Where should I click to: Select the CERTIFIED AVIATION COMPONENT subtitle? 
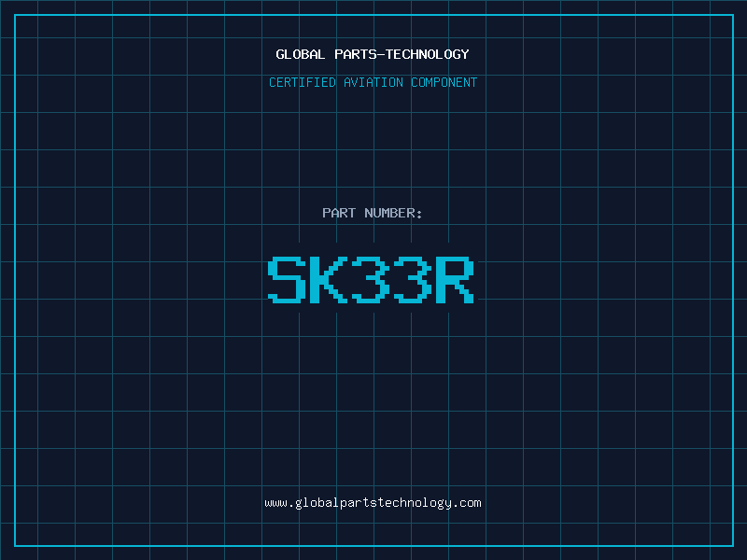pyautogui.click(x=373, y=82)
